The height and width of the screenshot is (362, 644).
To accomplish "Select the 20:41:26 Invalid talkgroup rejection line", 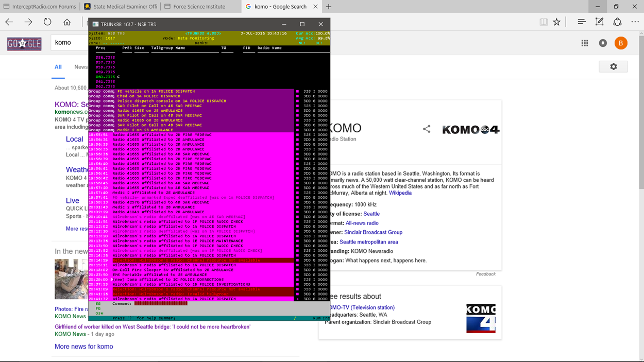I will (191, 294).
